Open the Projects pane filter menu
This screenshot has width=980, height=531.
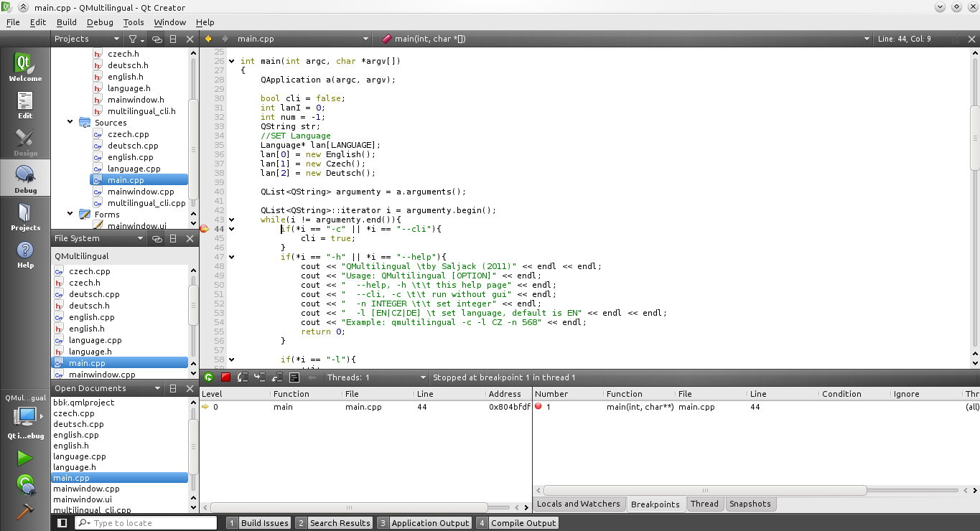point(136,39)
